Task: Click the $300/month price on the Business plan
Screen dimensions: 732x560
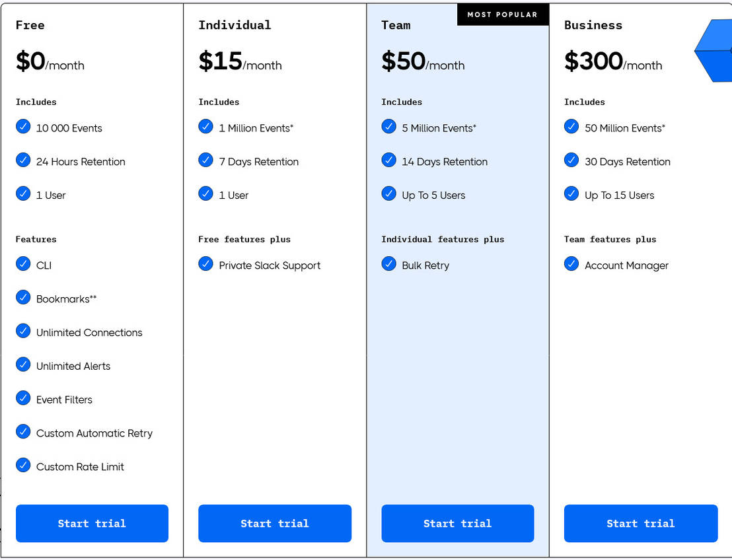Action: coord(613,63)
